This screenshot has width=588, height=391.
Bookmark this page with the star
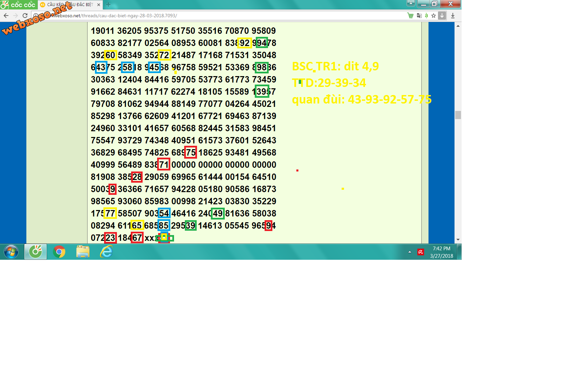pos(434,16)
